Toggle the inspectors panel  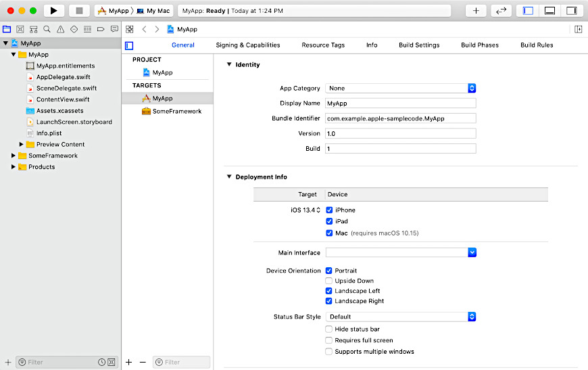(572, 11)
